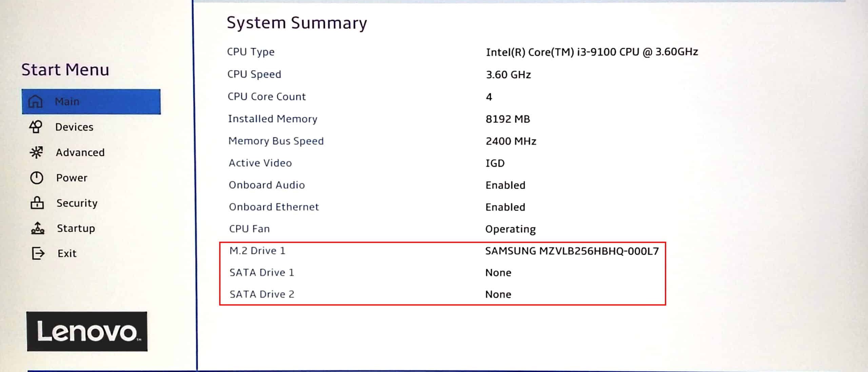Select the M.2 Drive 1 label
868x372 pixels.
(257, 251)
